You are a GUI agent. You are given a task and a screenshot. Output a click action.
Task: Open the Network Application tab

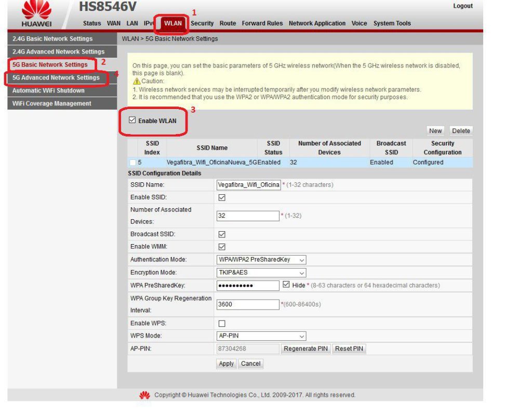click(317, 23)
